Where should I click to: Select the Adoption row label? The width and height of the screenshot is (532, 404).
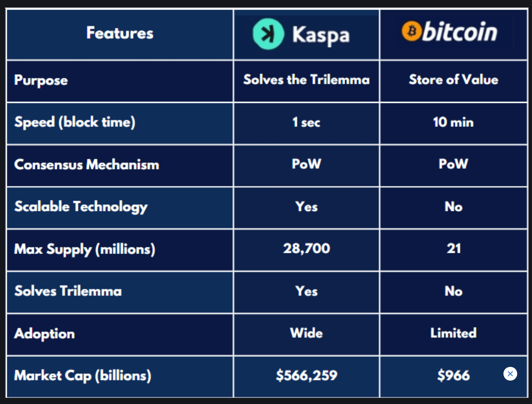(44, 334)
